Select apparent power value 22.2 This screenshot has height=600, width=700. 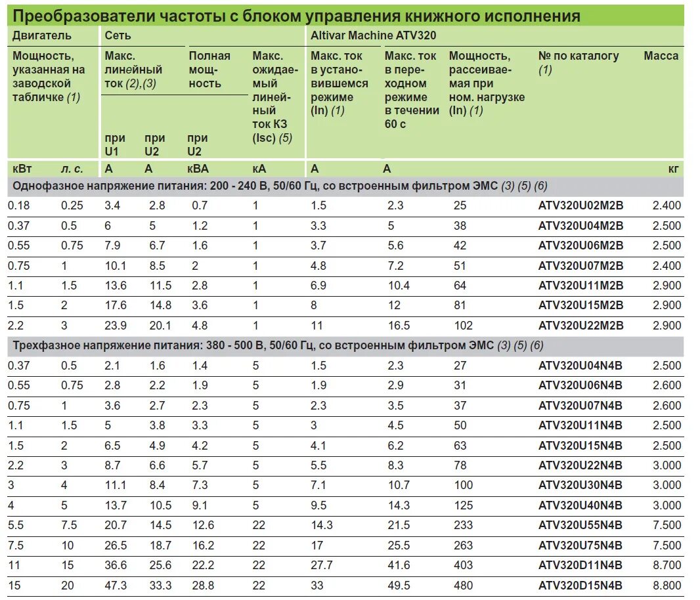click(203, 565)
